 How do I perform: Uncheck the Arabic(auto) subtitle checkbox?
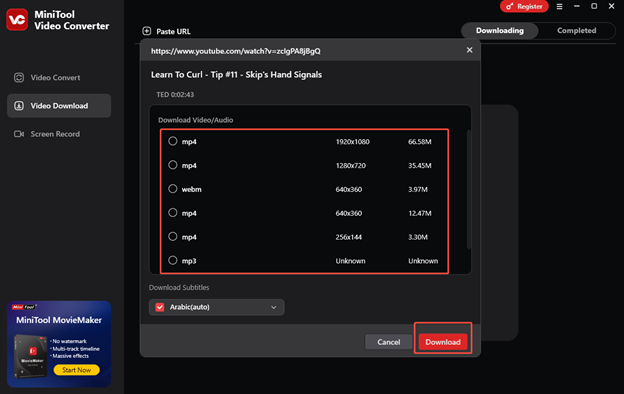(160, 307)
